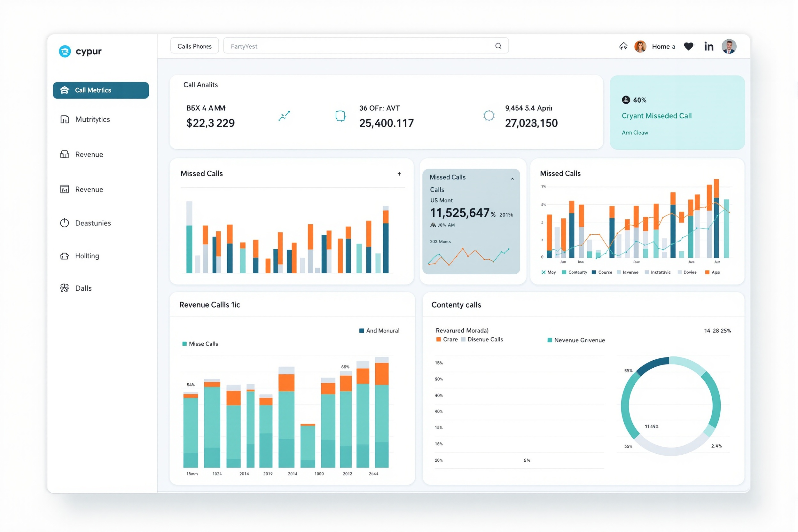Open the Home a dropdown
798x532 pixels.
tap(663, 46)
